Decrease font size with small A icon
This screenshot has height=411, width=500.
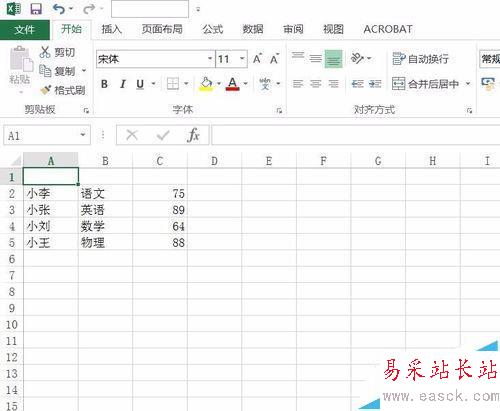point(274,59)
